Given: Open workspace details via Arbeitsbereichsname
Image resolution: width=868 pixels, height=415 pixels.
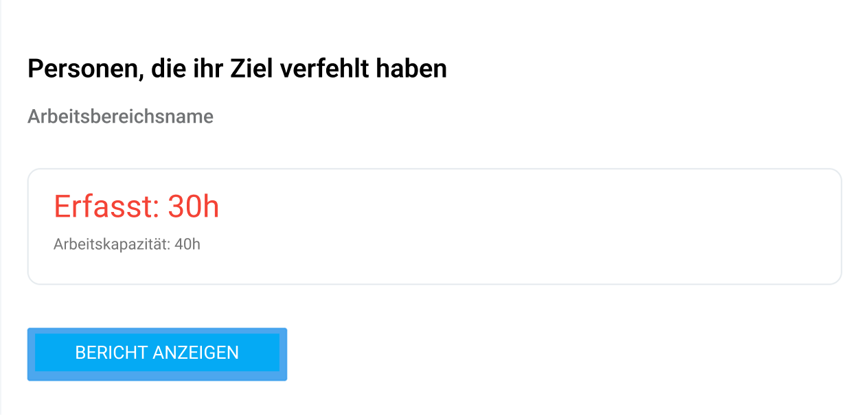Looking at the screenshot, I should point(120,117).
